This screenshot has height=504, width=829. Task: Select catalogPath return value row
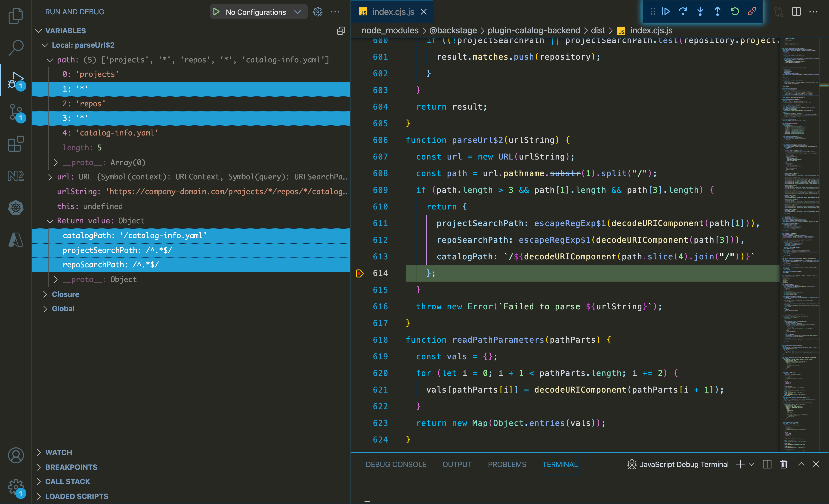pos(191,235)
